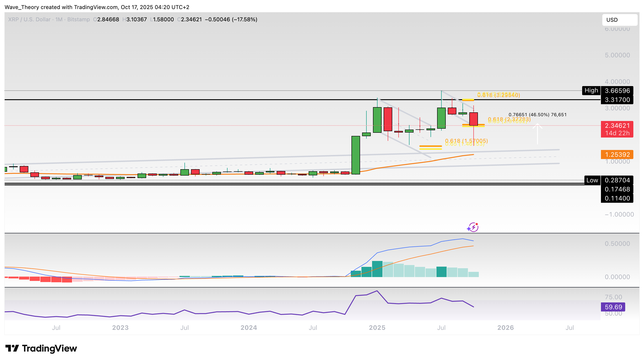Screen dimensions: 644x362
Task: Select the orange 1.25392 moving average label
Action: (x=617, y=154)
